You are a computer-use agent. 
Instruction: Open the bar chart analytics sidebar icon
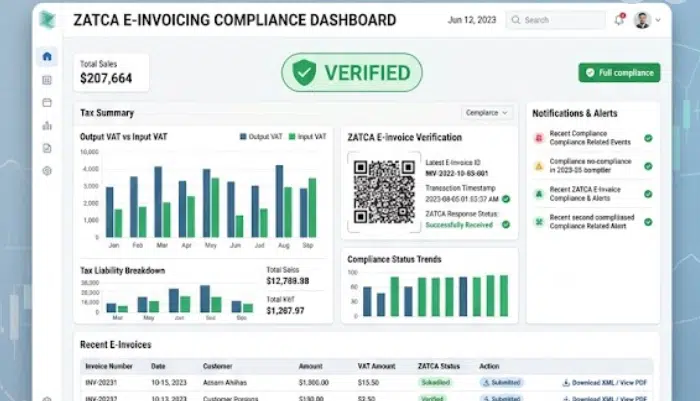pyautogui.click(x=47, y=125)
